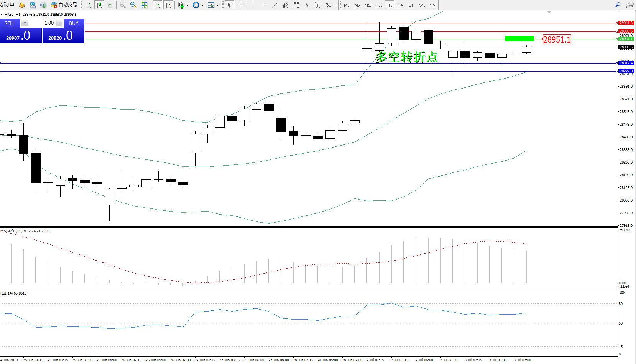The height and width of the screenshot is (364, 636).
Task: Open the search magnifier in toolbar
Action: click(618, 5)
